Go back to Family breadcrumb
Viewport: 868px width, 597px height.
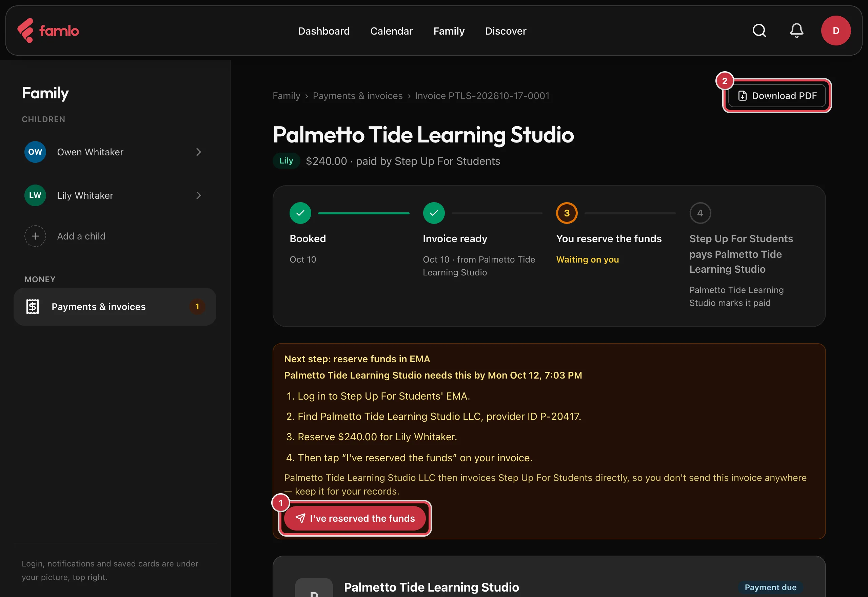point(287,96)
